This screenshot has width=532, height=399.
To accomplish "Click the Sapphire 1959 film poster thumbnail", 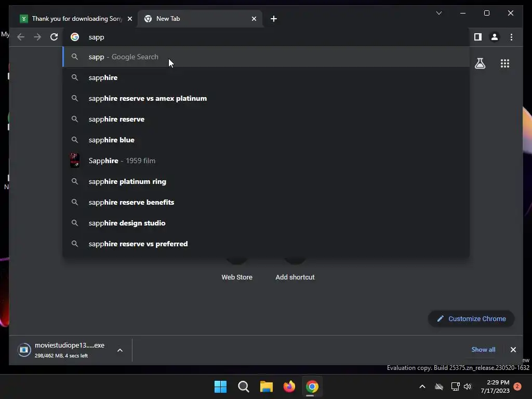I will (x=75, y=161).
